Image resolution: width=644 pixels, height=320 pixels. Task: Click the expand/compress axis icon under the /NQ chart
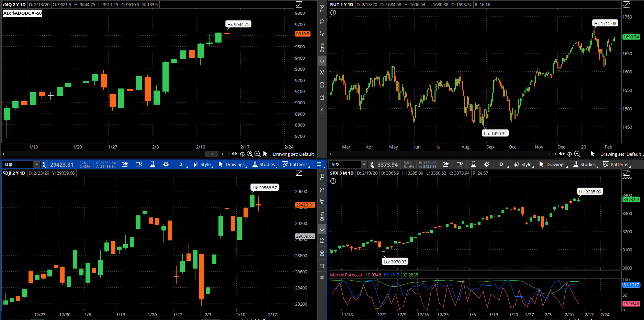[235, 154]
